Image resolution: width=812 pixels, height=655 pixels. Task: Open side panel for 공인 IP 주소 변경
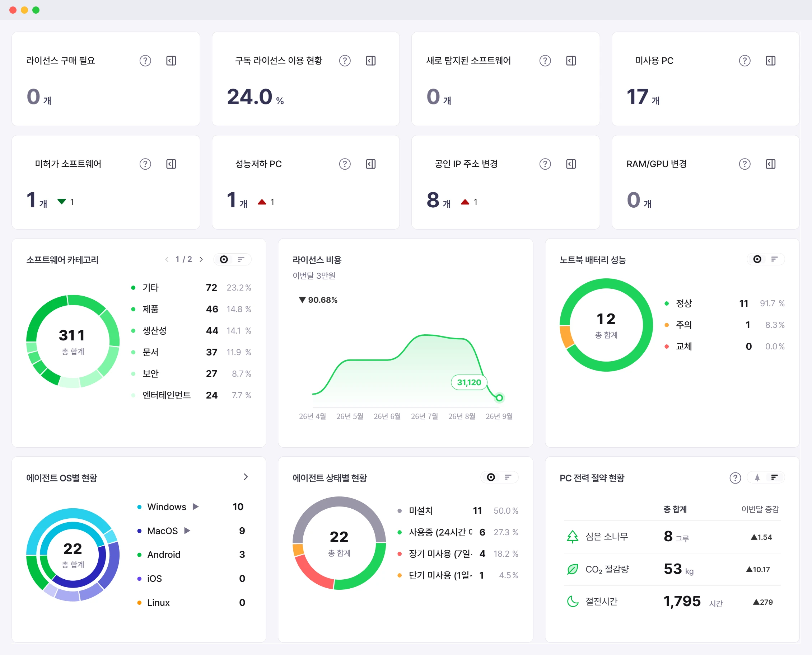(571, 164)
